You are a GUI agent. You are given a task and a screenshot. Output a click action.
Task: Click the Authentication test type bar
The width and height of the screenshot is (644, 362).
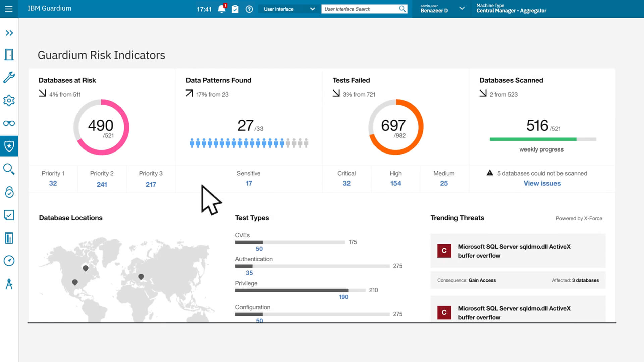click(x=312, y=266)
